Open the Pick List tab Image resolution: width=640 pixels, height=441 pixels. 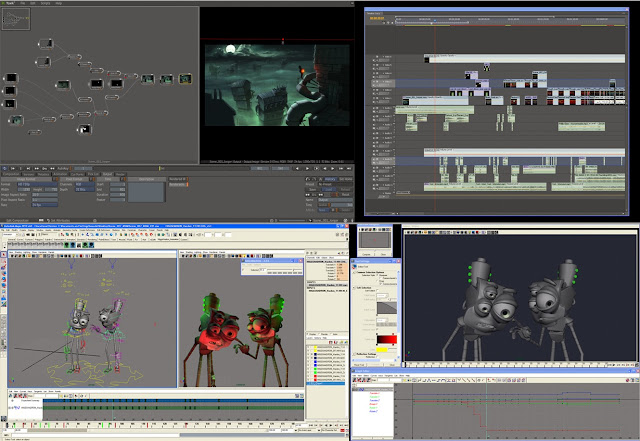tap(93, 174)
